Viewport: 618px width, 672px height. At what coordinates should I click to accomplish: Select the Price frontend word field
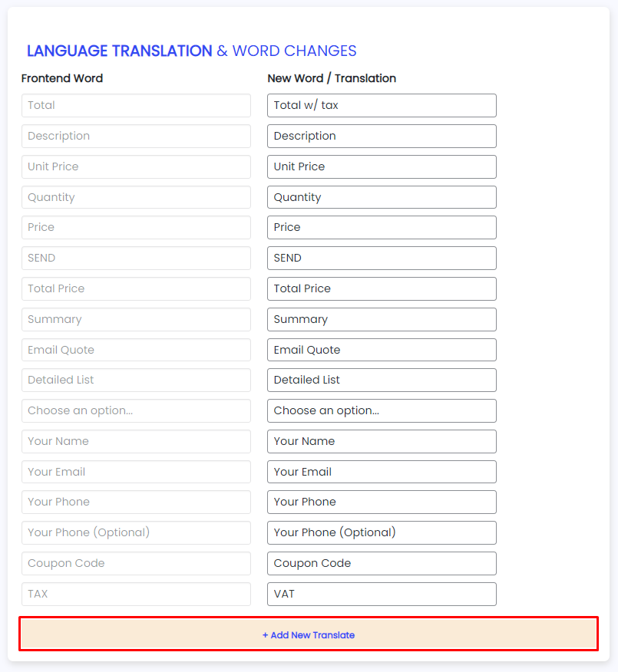tap(137, 228)
